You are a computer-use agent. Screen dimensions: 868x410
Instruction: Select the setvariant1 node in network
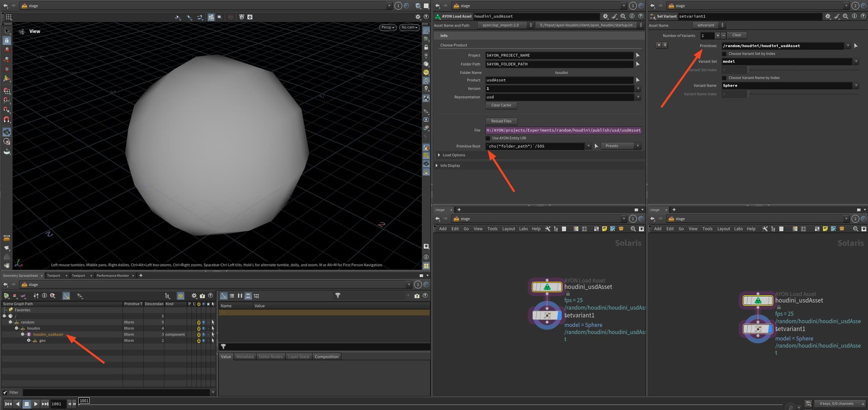pyautogui.click(x=547, y=315)
